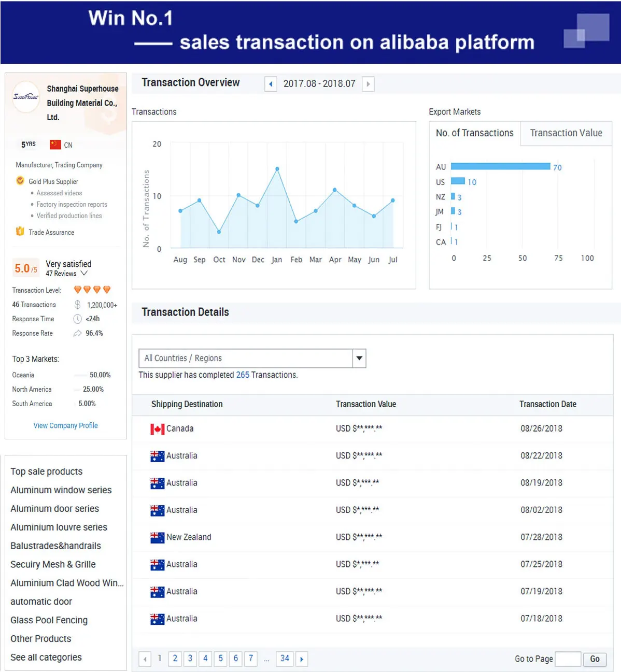
Task: Click the Gold Plus Supplier badge icon
Action: [x=20, y=181]
